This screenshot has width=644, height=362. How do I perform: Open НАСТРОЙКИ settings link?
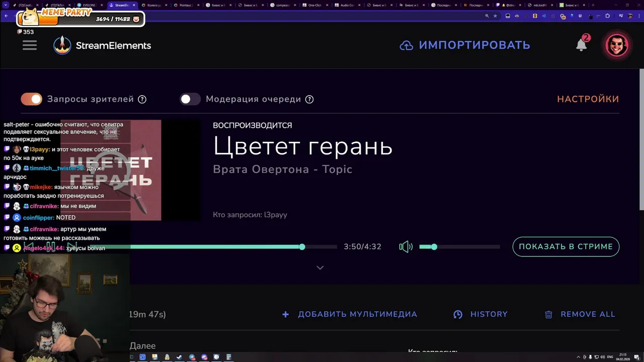coord(588,99)
